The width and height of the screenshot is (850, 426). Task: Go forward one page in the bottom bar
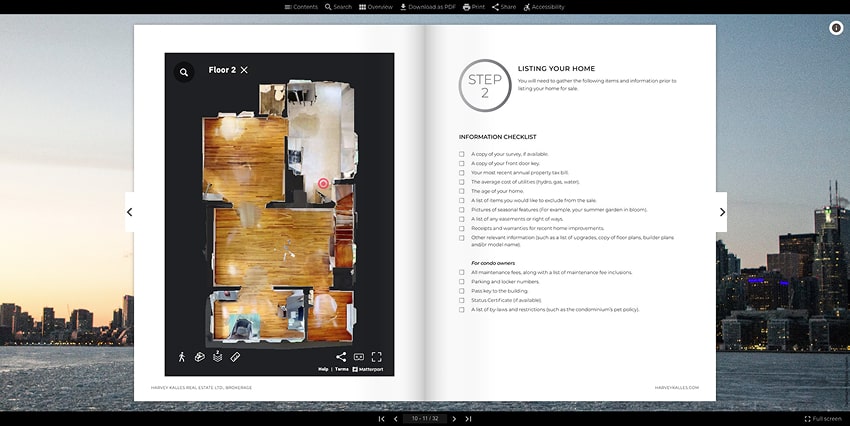point(454,418)
